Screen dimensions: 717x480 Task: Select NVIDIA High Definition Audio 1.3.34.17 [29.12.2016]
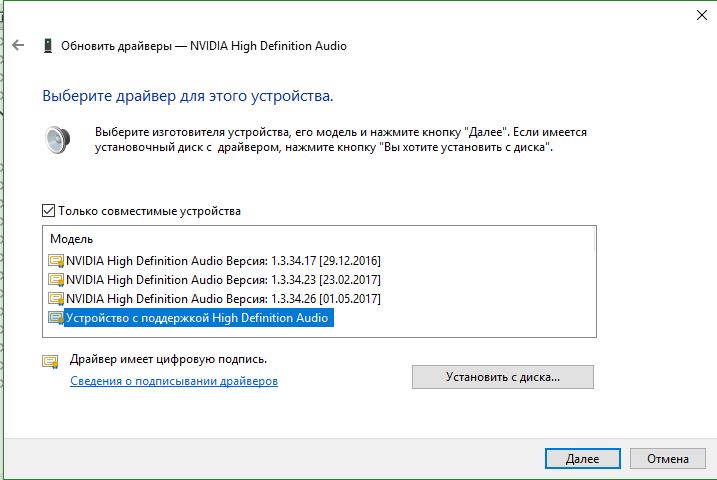(222, 260)
